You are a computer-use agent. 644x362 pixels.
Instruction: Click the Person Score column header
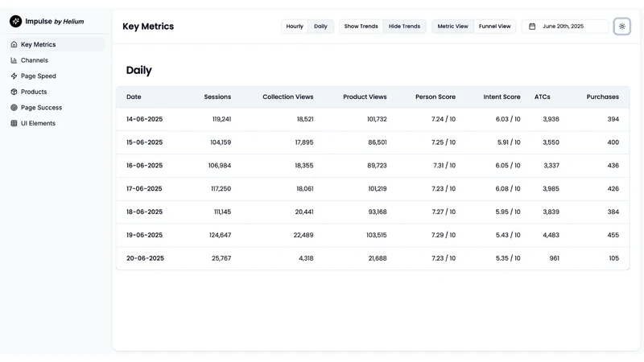point(436,97)
